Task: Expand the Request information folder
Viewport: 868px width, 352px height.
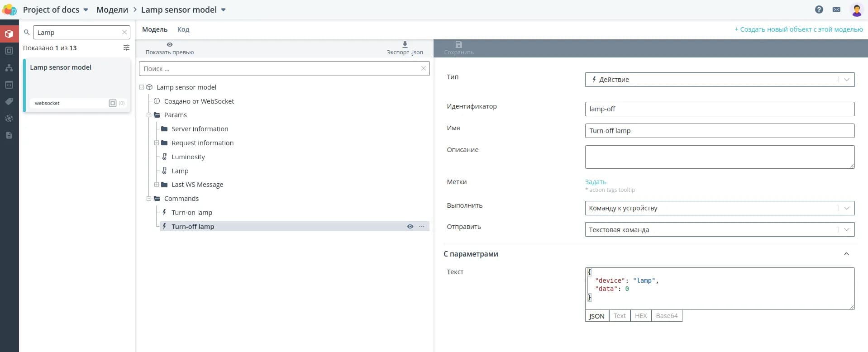Action: click(157, 143)
